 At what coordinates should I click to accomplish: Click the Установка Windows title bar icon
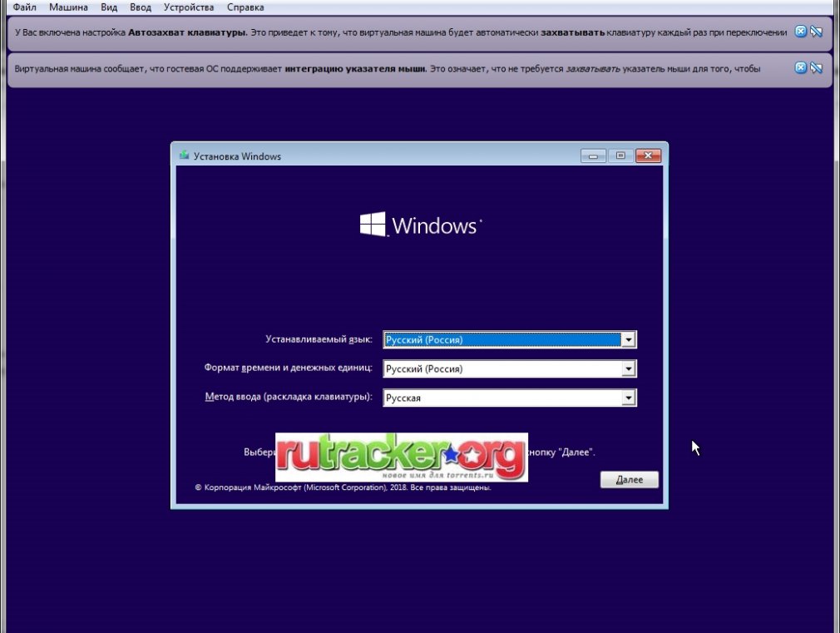pos(185,156)
